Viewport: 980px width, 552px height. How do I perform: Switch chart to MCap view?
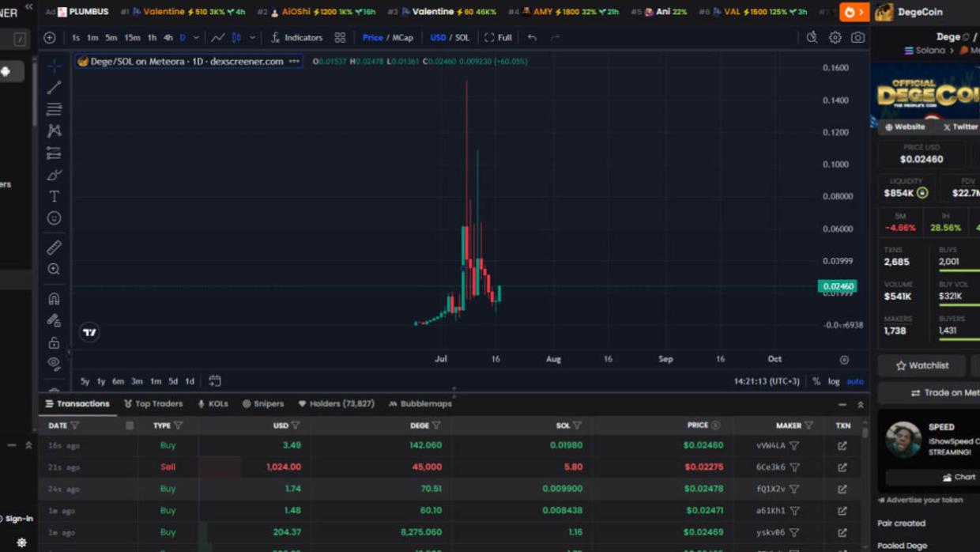[x=403, y=37]
